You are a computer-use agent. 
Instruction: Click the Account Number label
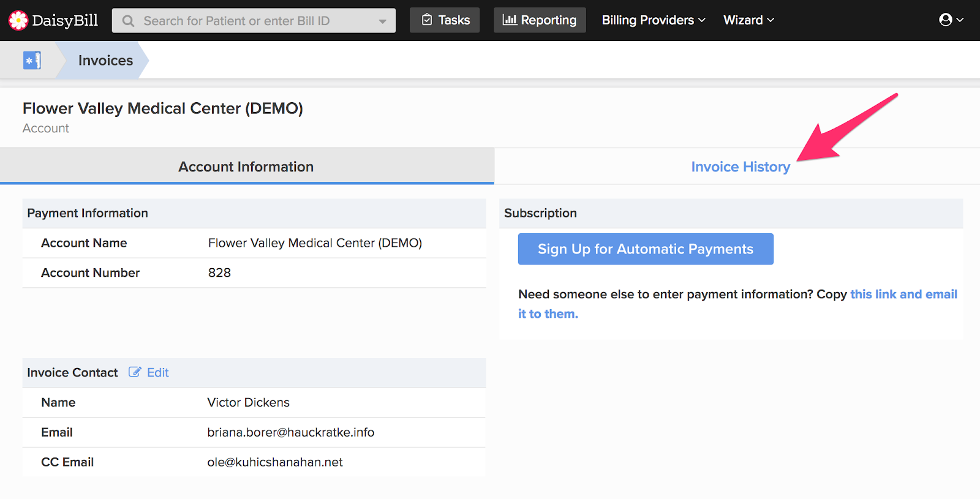pyautogui.click(x=90, y=272)
